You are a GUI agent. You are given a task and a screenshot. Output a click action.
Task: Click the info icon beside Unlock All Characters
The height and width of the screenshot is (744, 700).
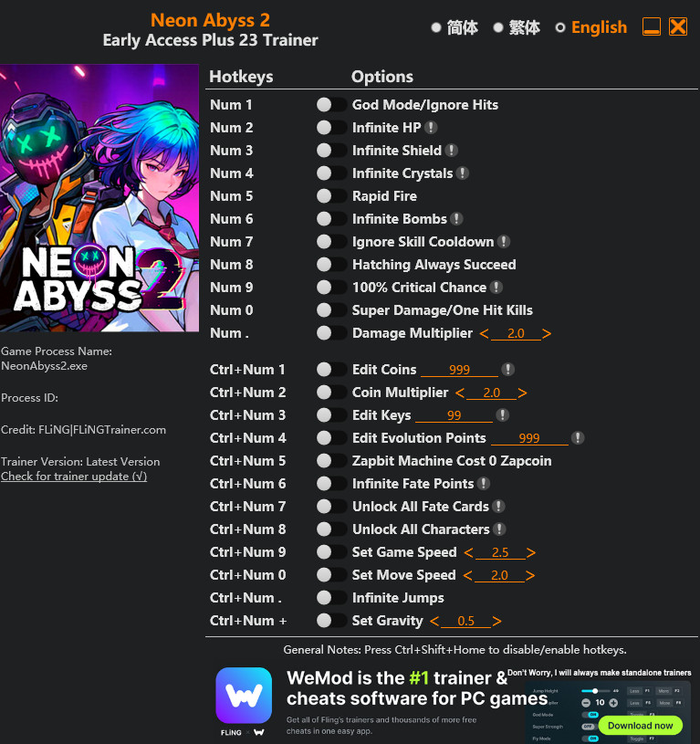(x=499, y=529)
